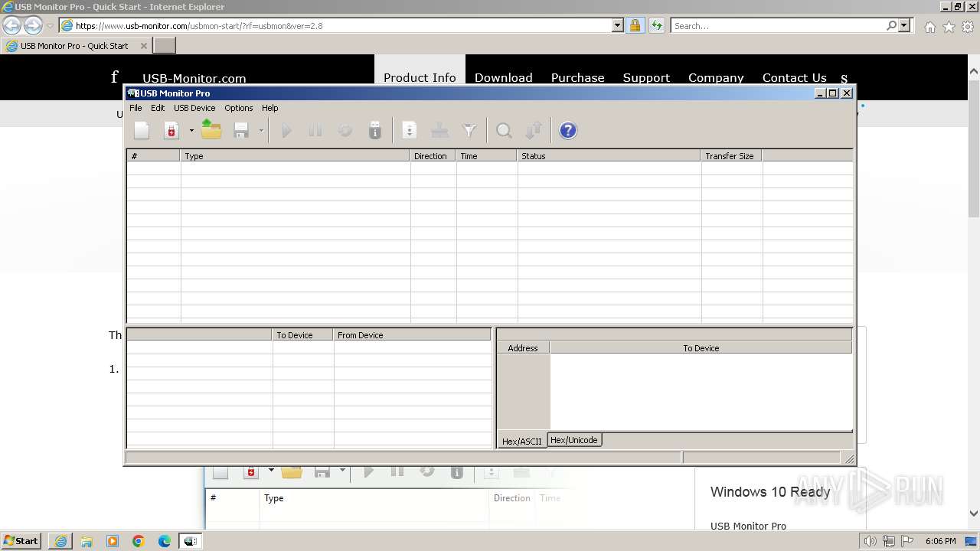Open Product Info on the website

point(420,77)
